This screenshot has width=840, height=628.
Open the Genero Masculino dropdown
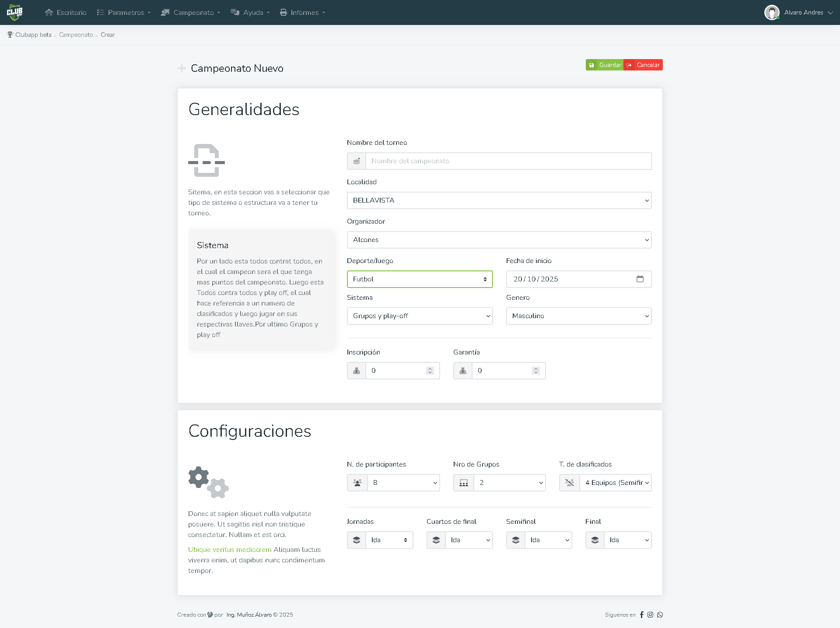click(579, 316)
